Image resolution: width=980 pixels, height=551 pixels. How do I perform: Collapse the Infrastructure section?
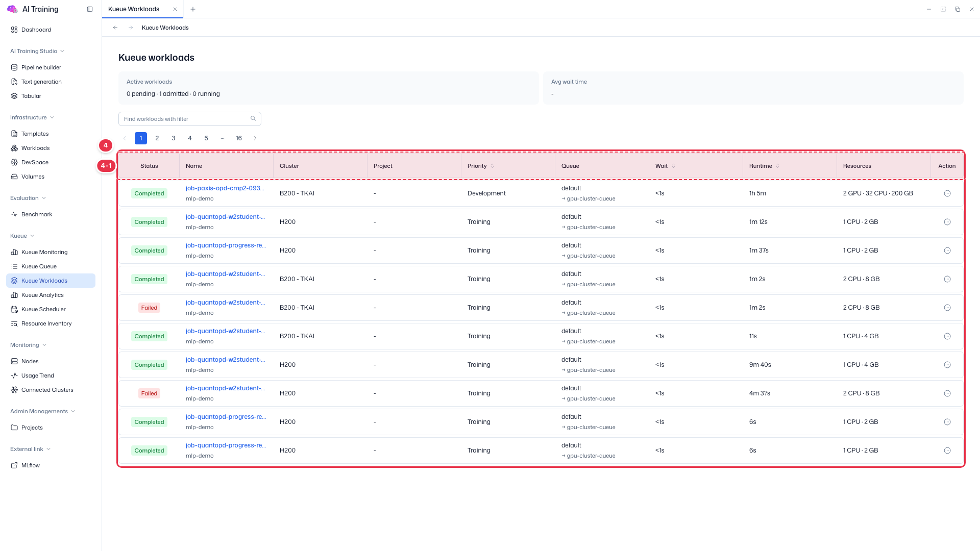[32, 117]
